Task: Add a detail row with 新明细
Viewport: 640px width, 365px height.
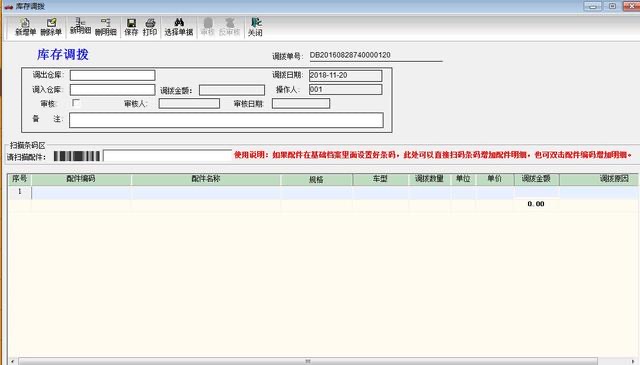Action: 80,27
